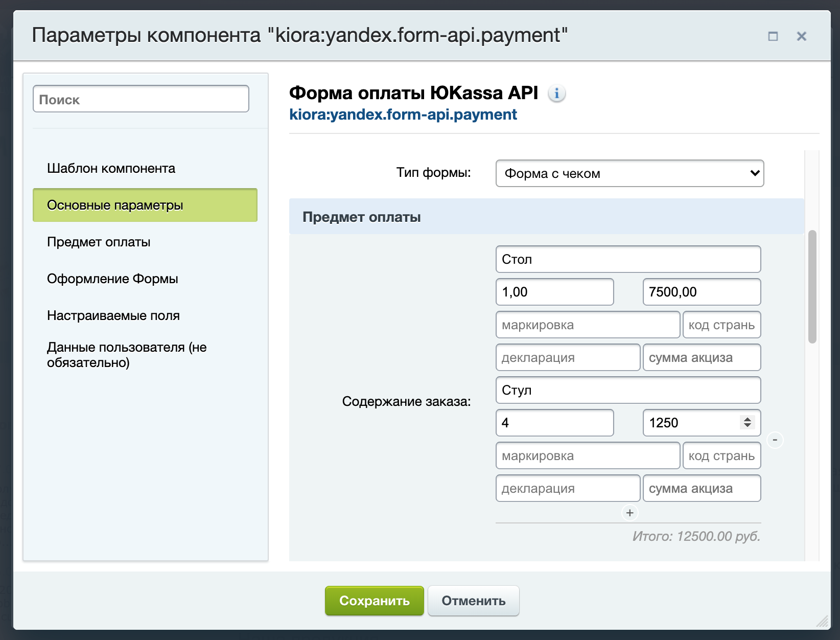Go to Предмет оплаты in the sidebar

click(99, 242)
